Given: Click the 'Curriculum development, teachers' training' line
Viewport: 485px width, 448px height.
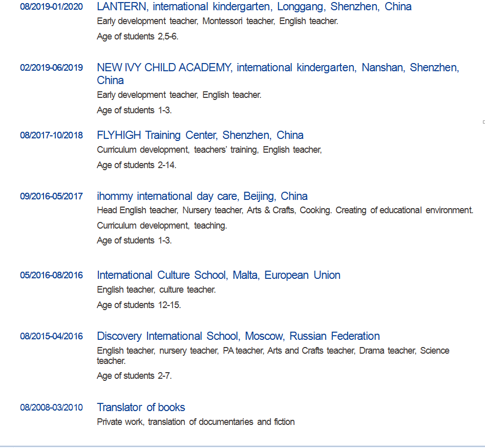Looking at the screenshot, I should tap(209, 150).
